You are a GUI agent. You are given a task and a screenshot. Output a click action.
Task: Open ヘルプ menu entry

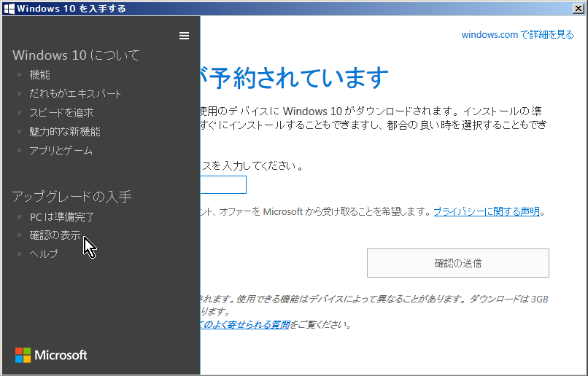click(x=44, y=254)
